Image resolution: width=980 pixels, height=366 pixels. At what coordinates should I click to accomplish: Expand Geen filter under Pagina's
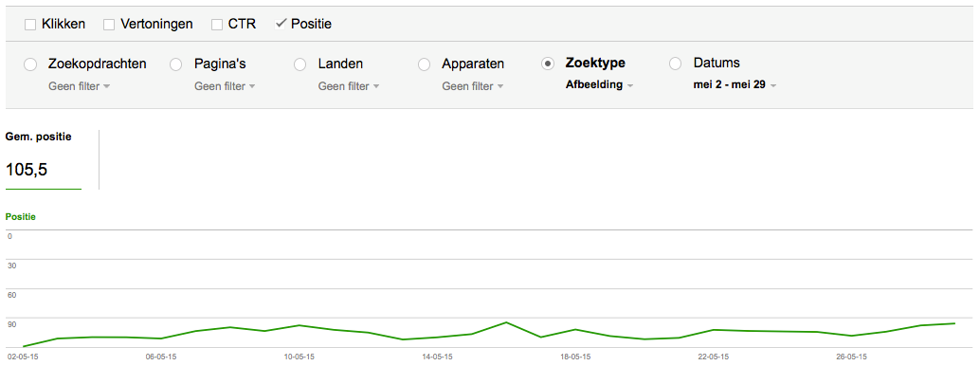click(x=225, y=86)
